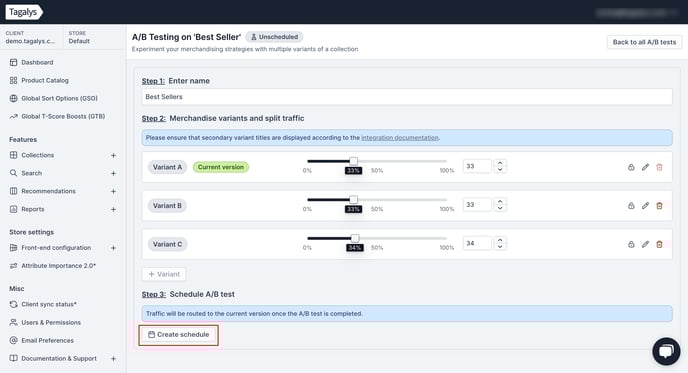Edit Variant A with pencil icon
Screen dimensions: 688x373
(645, 167)
